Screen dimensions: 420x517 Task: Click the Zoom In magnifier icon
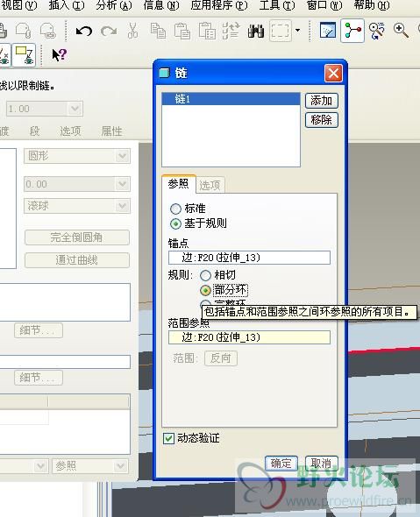tap(402, 31)
